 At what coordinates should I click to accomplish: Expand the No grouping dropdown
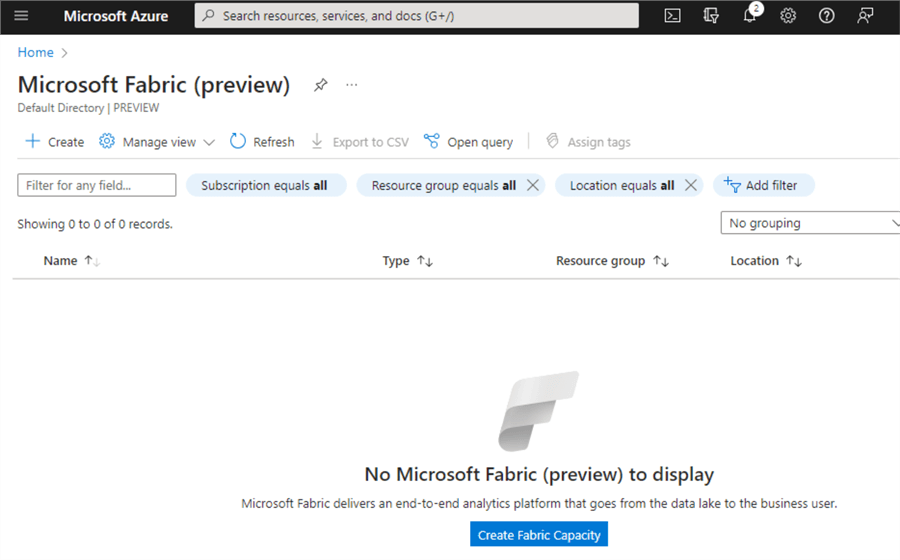[x=810, y=223]
